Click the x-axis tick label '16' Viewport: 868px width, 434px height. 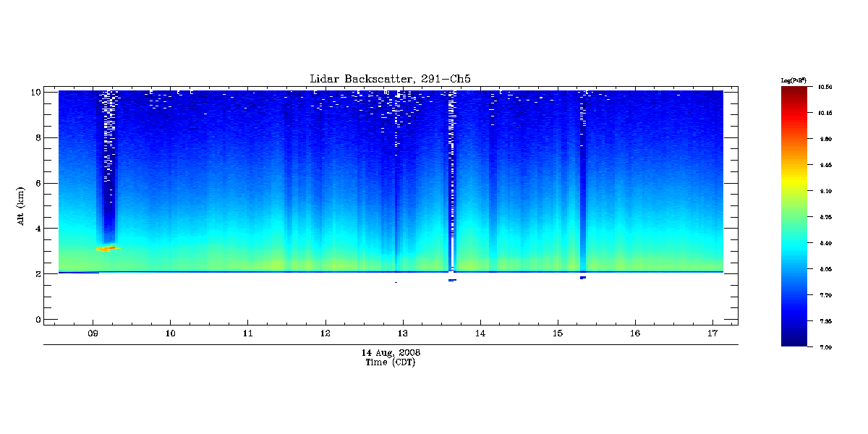point(635,333)
